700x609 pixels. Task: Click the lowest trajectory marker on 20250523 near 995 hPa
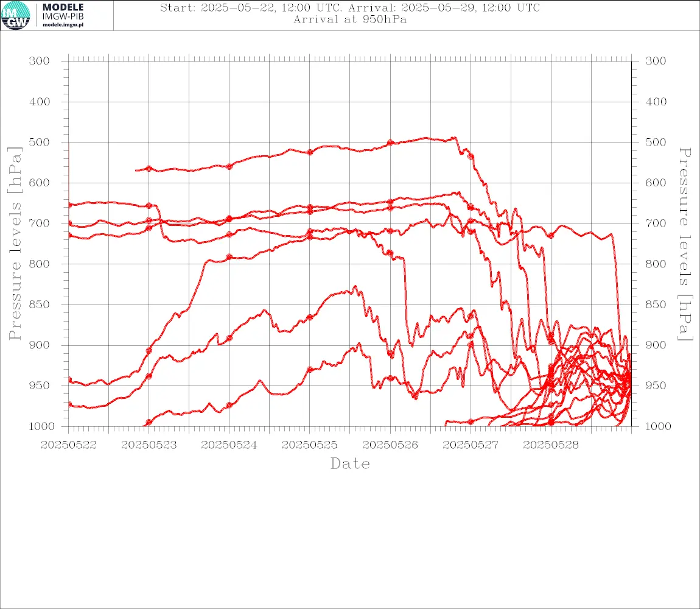point(149,422)
